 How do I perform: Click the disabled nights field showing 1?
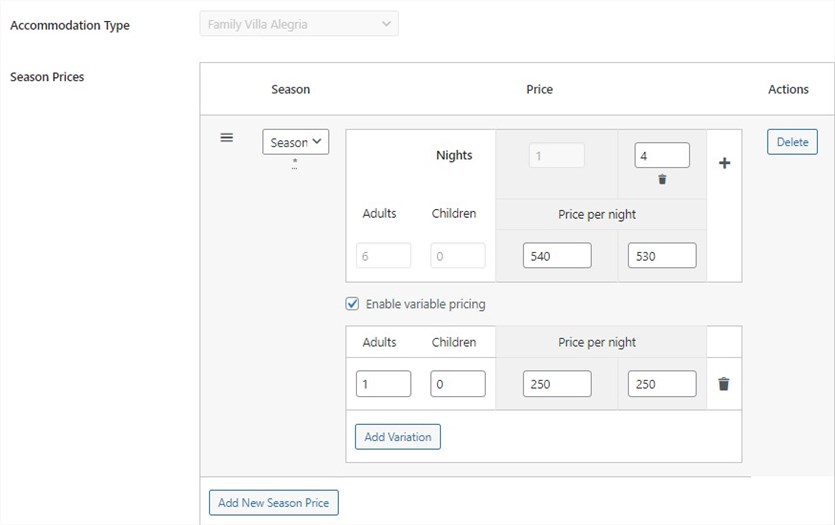[556, 155]
